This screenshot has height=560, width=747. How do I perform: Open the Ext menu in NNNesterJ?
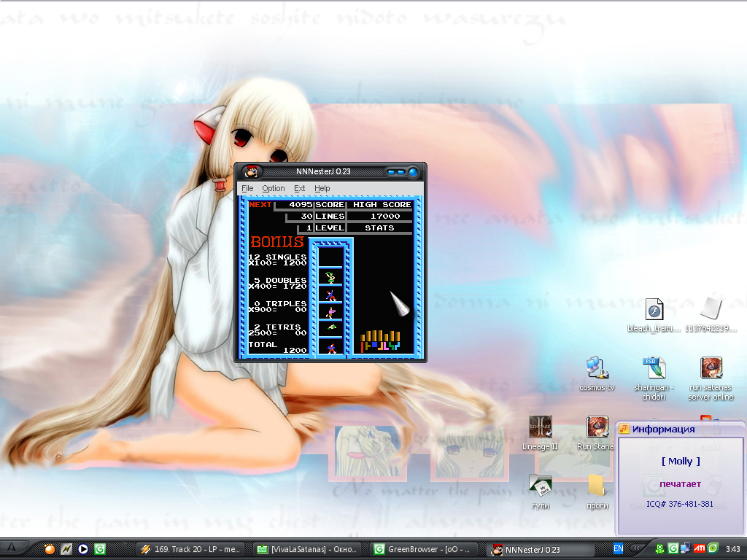(x=299, y=189)
